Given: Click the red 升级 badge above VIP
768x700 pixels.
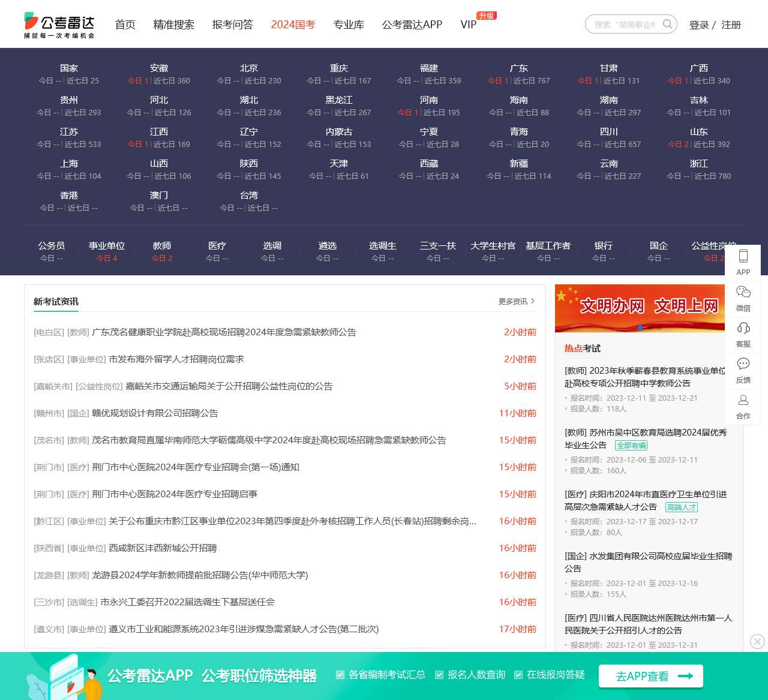Looking at the screenshot, I should (x=486, y=16).
